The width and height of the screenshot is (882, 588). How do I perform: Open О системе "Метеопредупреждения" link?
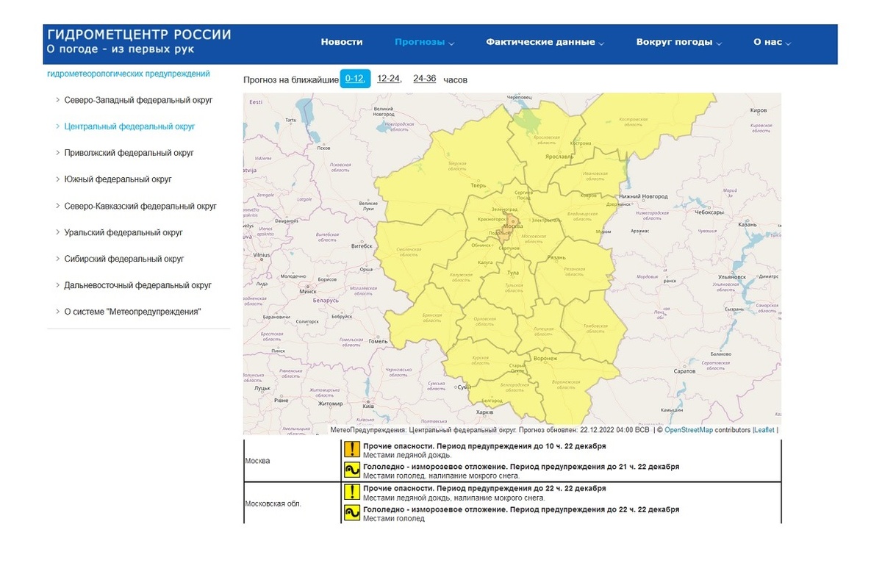coord(132,312)
